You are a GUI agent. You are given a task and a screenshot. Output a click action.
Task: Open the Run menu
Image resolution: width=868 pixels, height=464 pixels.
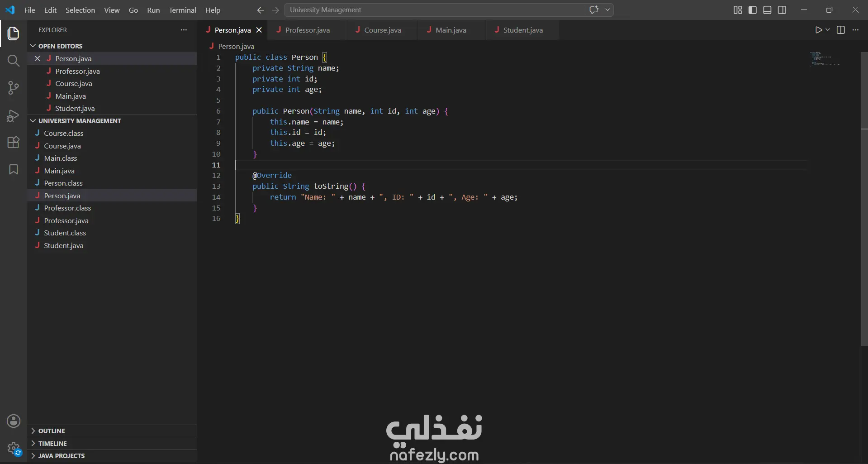(153, 10)
